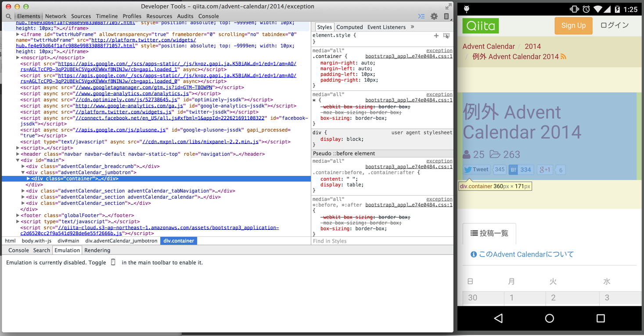
Task: Click the RSS feed icon beside the title
Action: pos(563,57)
